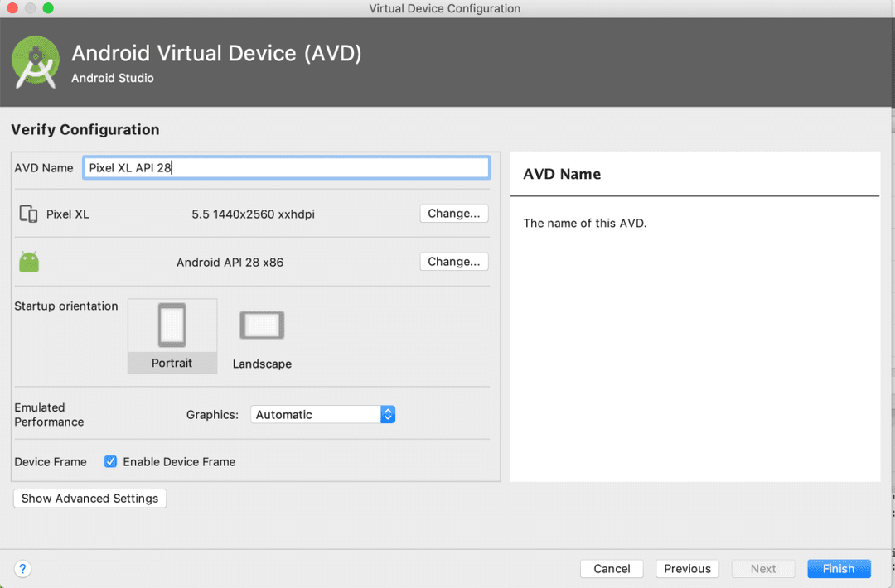Close the window with red button
Screen dimensions: 895x588
(12, 8)
